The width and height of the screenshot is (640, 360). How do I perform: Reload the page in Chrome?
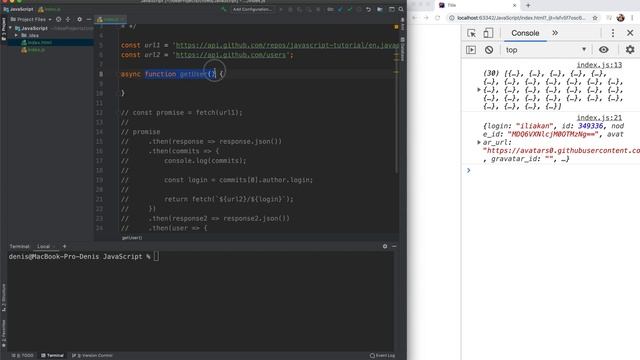pyautogui.click(x=438, y=18)
